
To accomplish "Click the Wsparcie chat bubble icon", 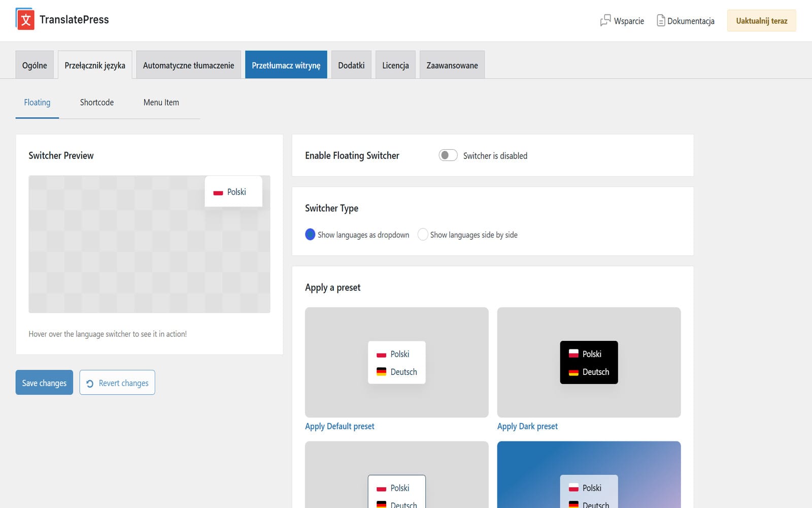I will (x=605, y=20).
